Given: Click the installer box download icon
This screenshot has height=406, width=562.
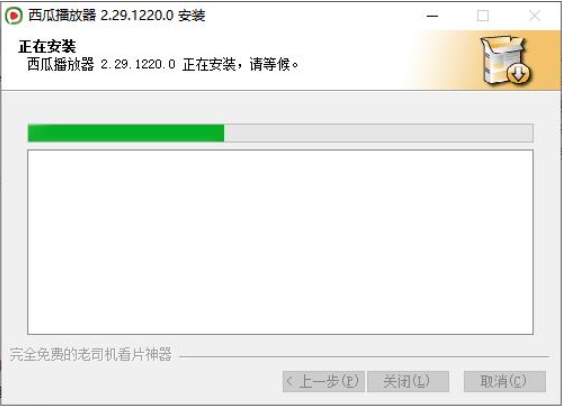Looking at the screenshot, I should click(x=506, y=61).
